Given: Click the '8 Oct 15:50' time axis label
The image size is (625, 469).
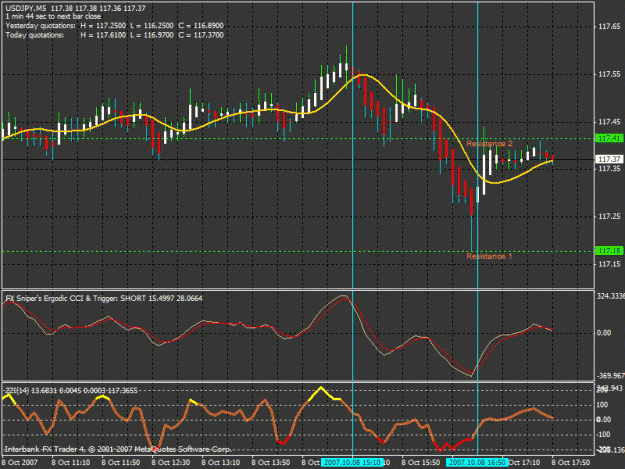Looking at the screenshot, I should (421, 462).
